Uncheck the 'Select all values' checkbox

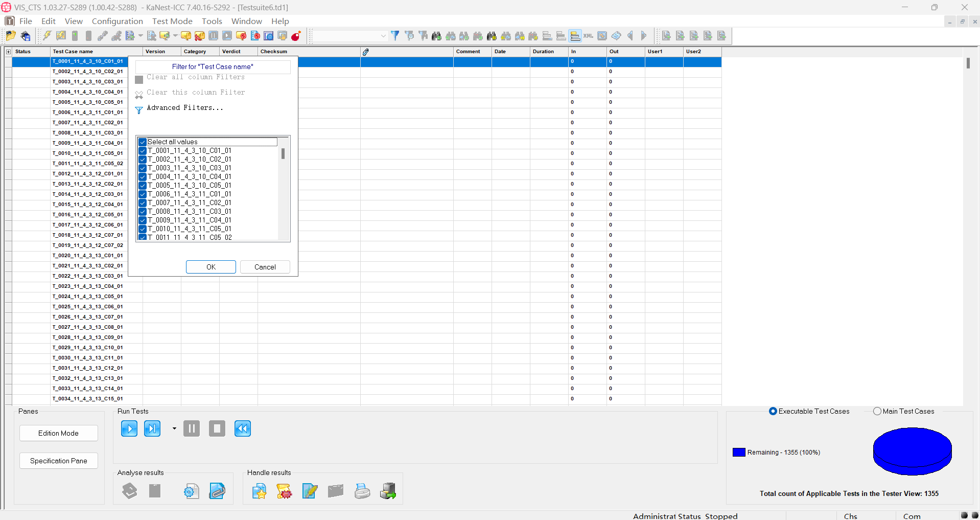(x=143, y=142)
